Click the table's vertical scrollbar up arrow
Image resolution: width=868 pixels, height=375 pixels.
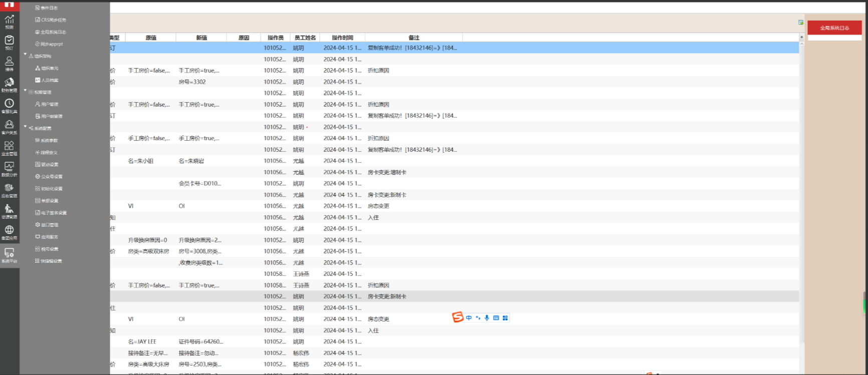click(x=801, y=38)
